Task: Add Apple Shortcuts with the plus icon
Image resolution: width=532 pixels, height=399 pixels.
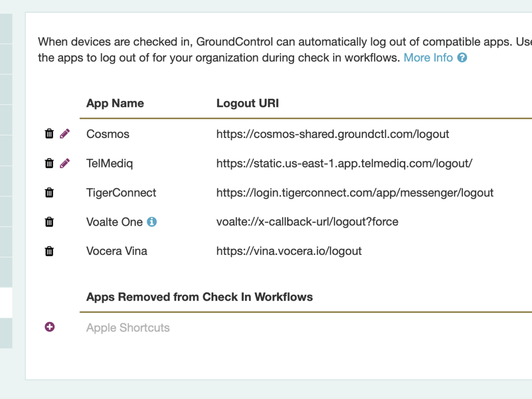Action: (50, 327)
